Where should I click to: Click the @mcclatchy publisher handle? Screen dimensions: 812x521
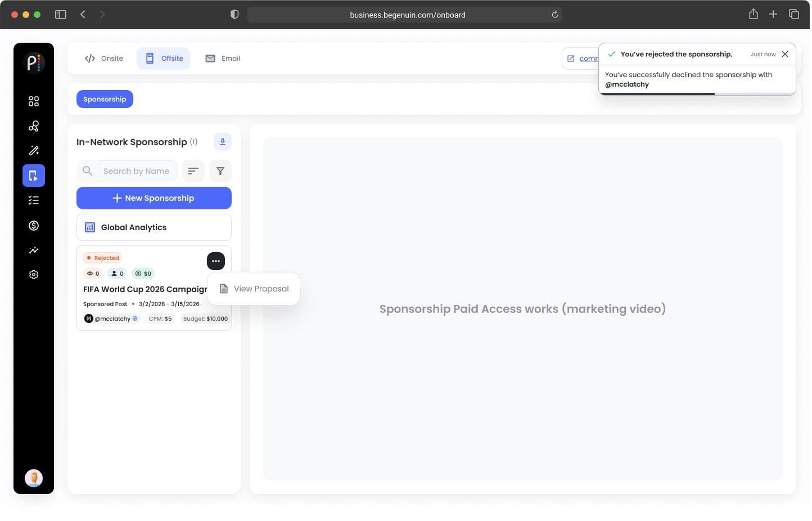pyautogui.click(x=111, y=318)
